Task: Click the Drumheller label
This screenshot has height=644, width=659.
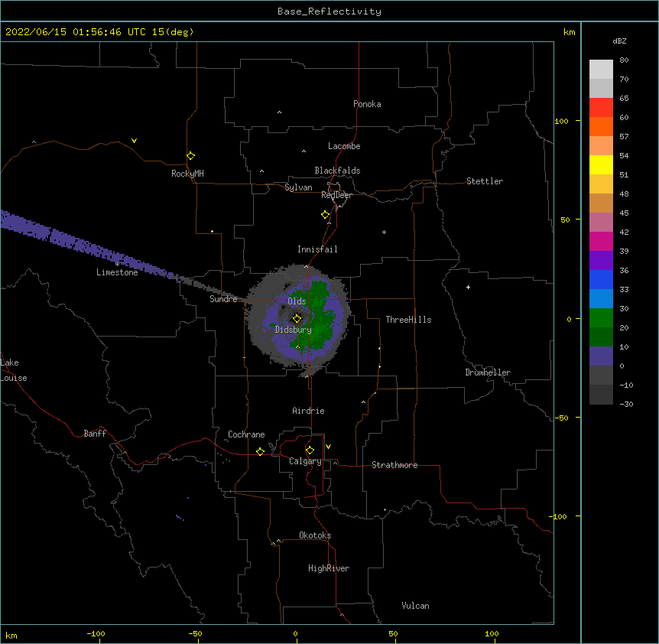Action: [488, 372]
